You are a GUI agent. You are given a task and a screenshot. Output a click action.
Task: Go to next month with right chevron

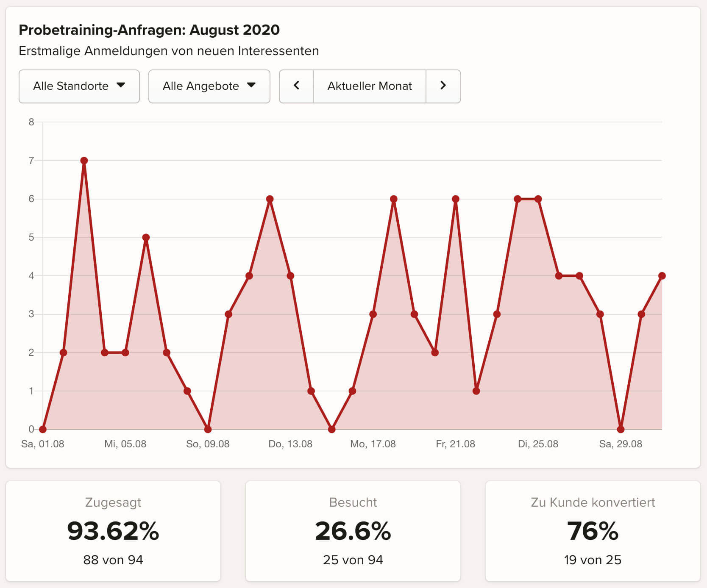click(x=443, y=86)
